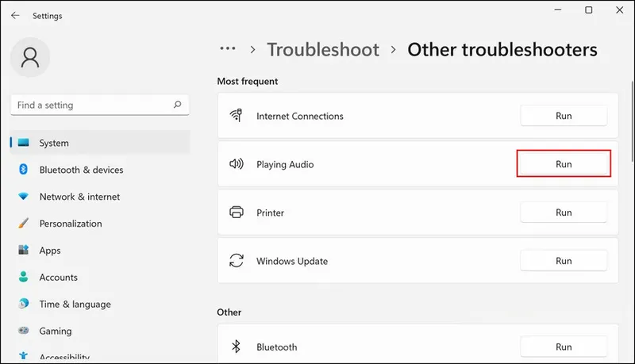Click the Windows Update refresh icon

tap(237, 260)
